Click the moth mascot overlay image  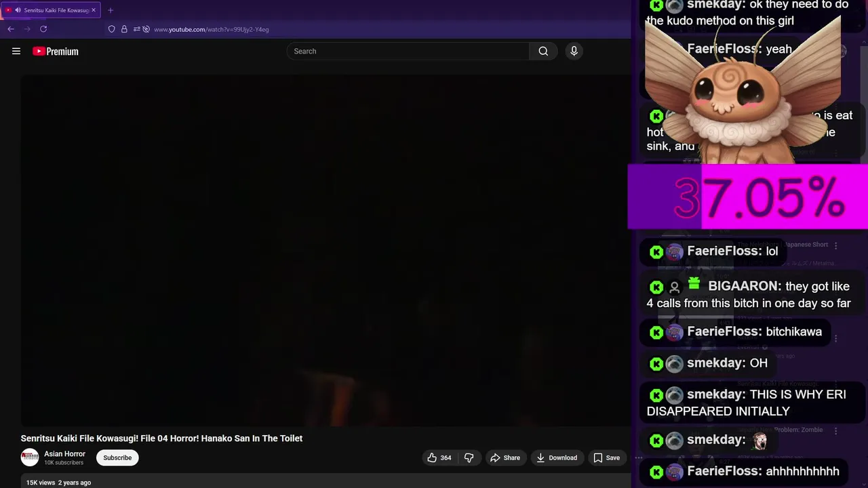[x=744, y=91]
